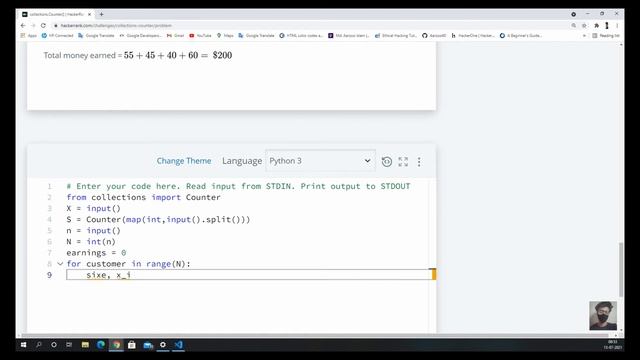Open the Reading list button

pyautogui.click(x=606, y=36)
